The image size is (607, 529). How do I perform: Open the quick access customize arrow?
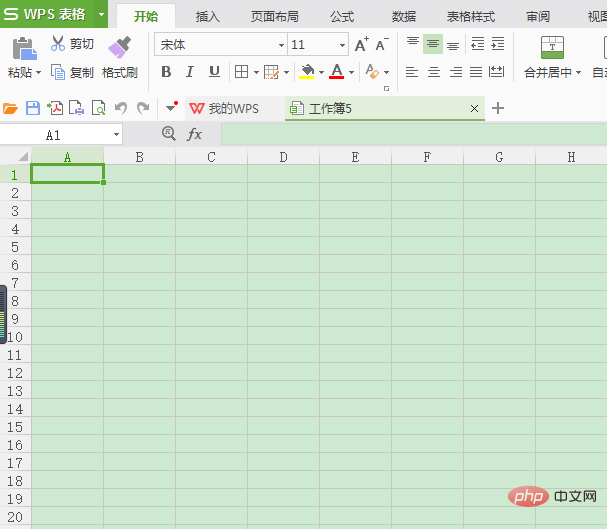[171, 108]
